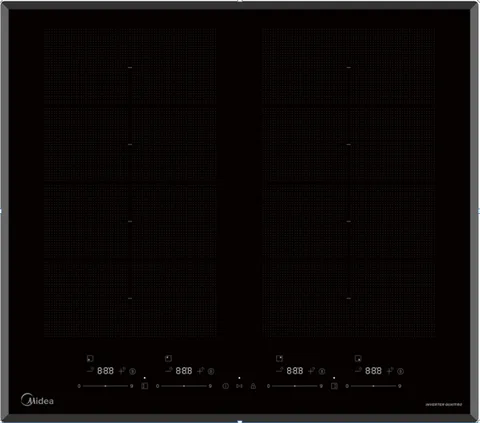This screenshot has height=423, width=480.
Task: Tap level 0 on the third zone slider
Action: click(268, 386)
